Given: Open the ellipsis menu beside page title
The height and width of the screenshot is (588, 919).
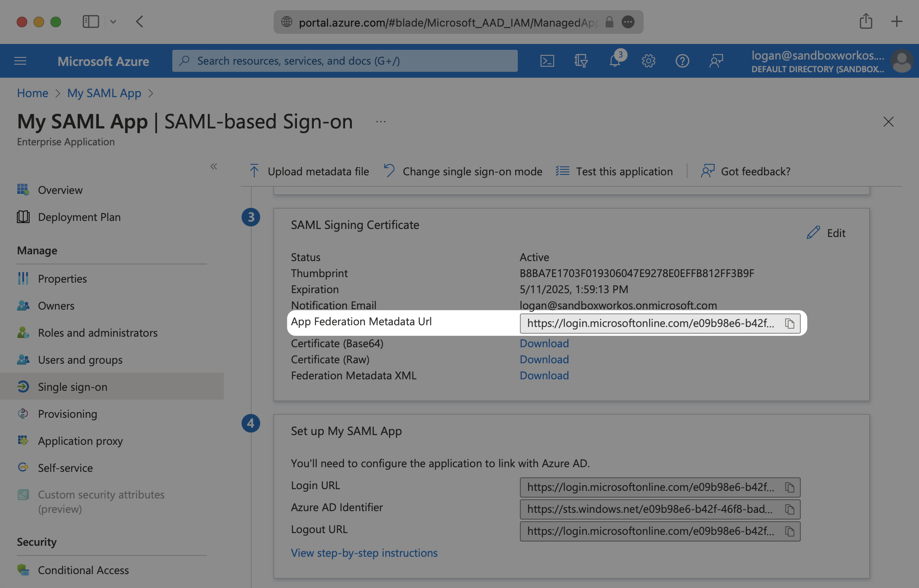Looking at the screenshot, I should pyautogui.click(x=381, y=122).
